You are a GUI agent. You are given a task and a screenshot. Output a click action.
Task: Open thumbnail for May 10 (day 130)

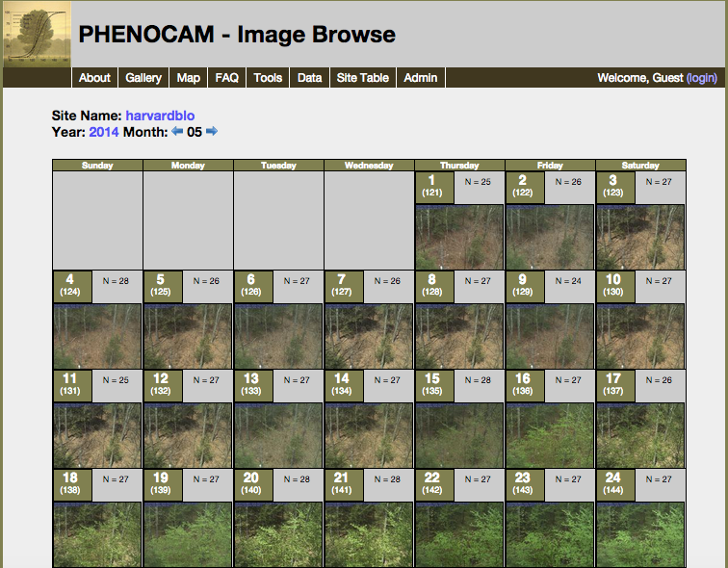click(640, 336)
